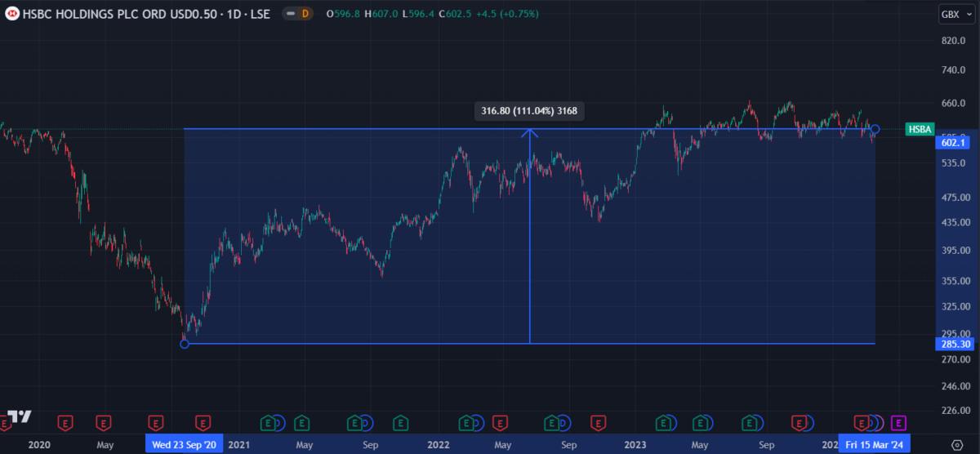Image resolution: width=980 pixels, height=454 pixels.
Task: Click blue dividend marker above Sep 2021
Action: 366,422
